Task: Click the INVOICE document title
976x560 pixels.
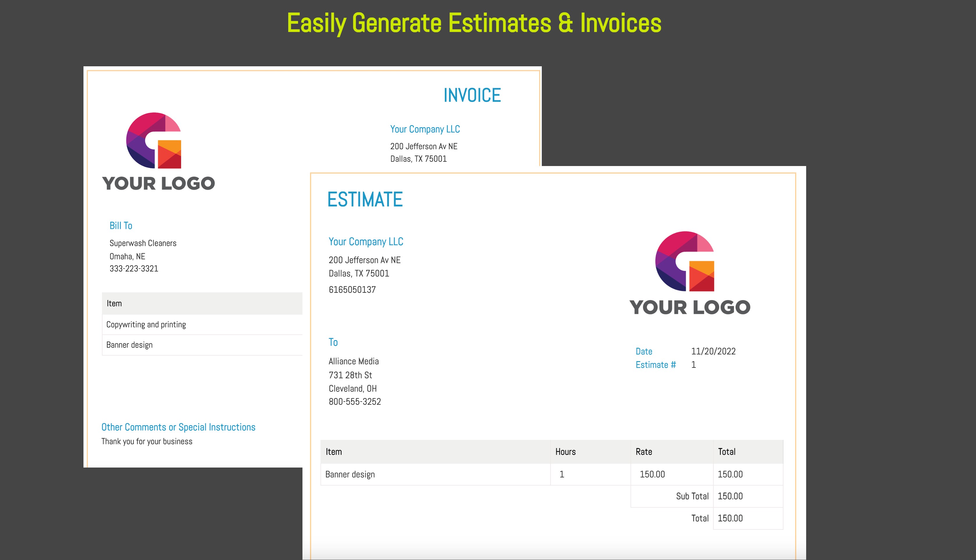Action: (x=472, y=95)
